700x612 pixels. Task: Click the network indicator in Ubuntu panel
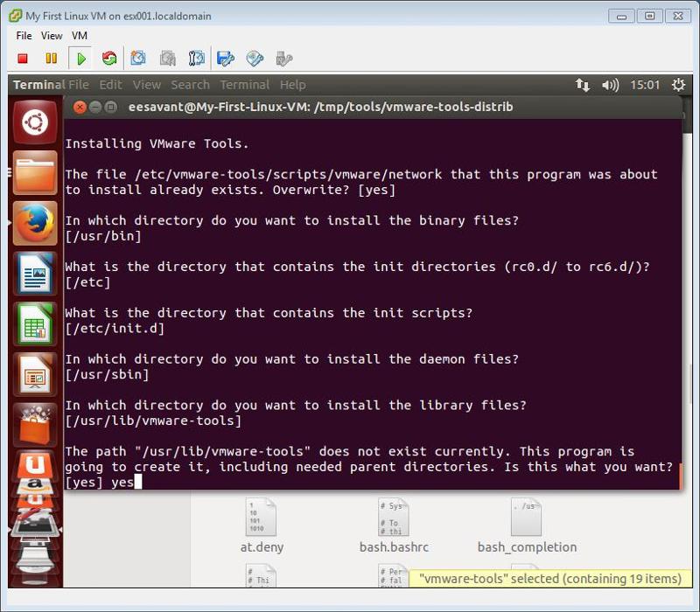point(582,85)
